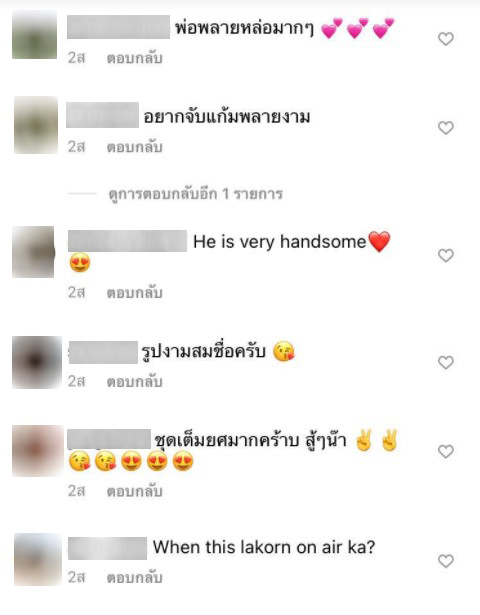
Task: Reply to 'รูปงามสมชื่อครับ' comment
Action: pyautogui.click(x=135, y=382)
